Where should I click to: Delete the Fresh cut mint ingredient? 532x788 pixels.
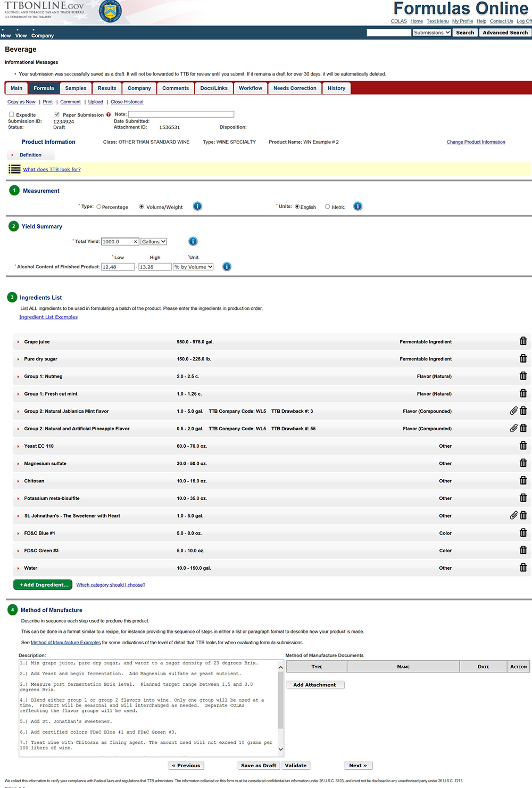523,393
